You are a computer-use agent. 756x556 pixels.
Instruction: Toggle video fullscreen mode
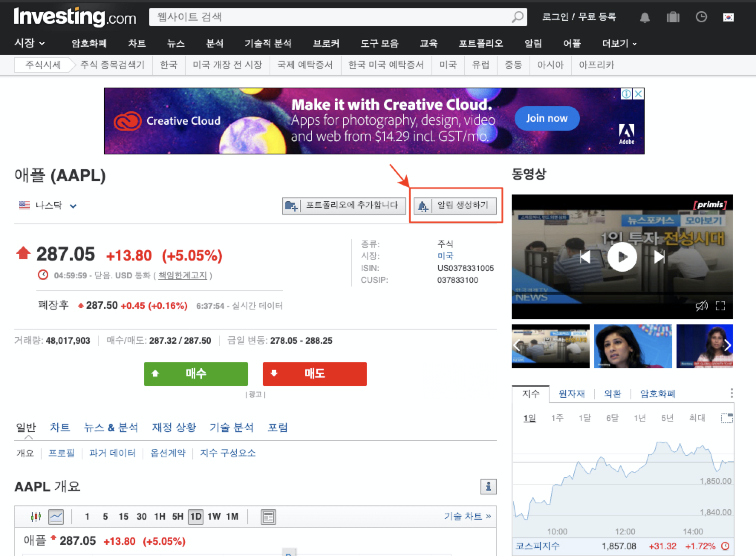(720, 306)
